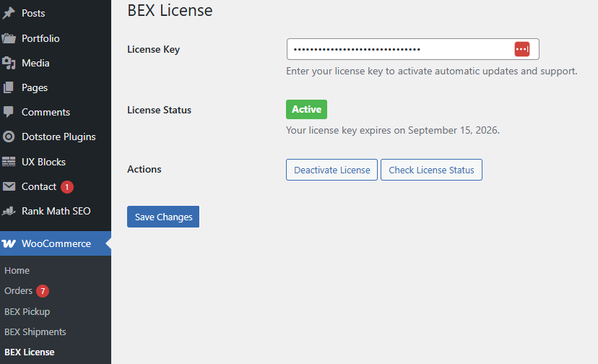Click the Posts pushpin icon
The image size is (598, 364).
tap(9, 13)
